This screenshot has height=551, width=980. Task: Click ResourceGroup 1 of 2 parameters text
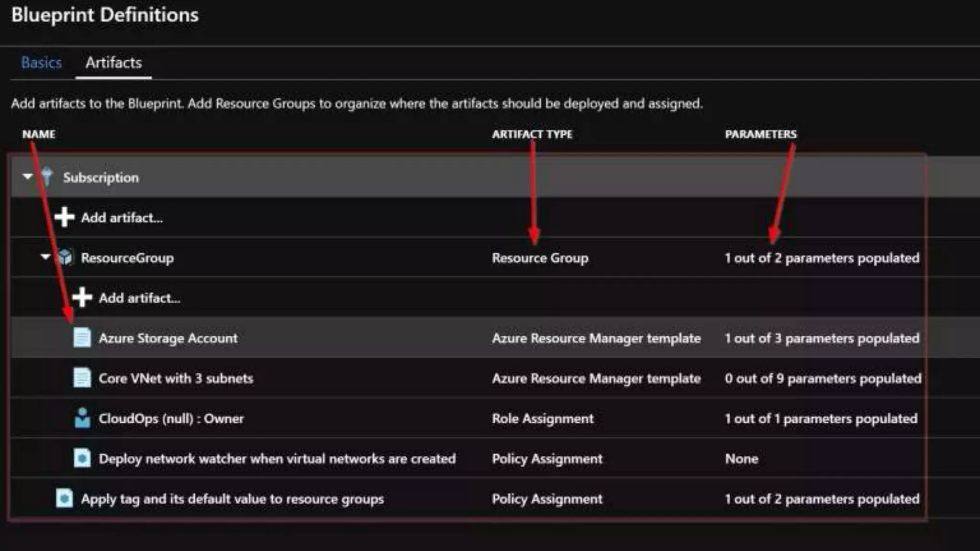click(821, 258)
